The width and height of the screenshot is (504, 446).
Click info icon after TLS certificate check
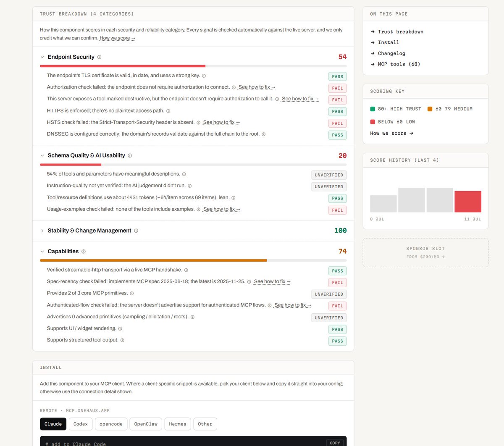[x=204, y=76]
